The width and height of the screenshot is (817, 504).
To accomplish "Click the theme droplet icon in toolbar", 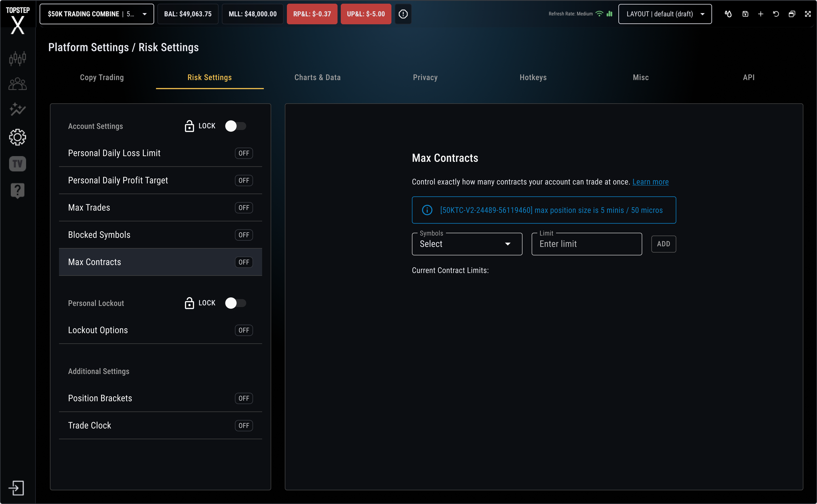I will click(728, 14).
